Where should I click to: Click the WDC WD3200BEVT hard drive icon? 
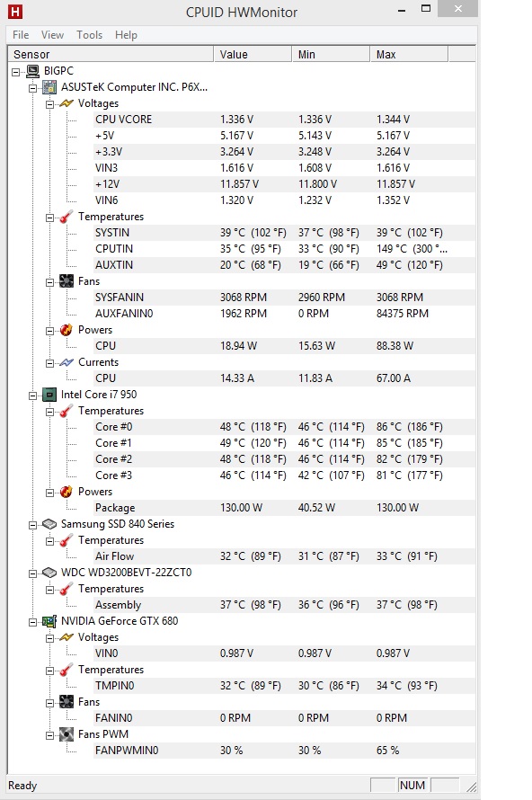tap(49, 573)
